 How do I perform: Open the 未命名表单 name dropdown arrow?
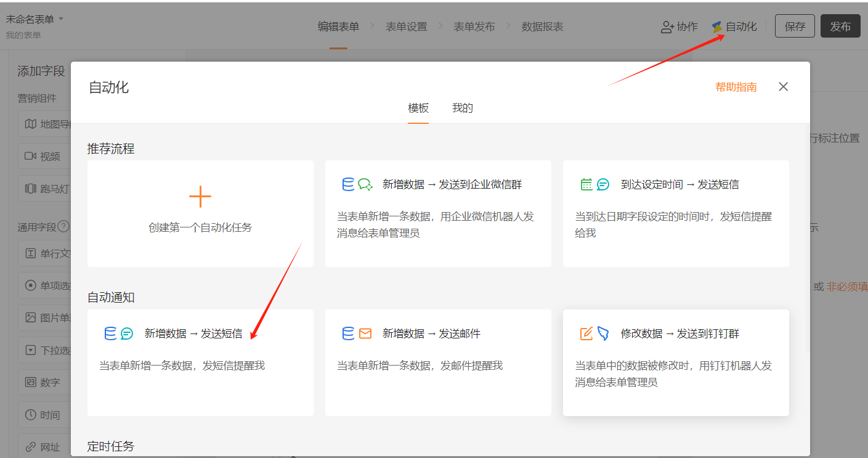tap(61, 19)
